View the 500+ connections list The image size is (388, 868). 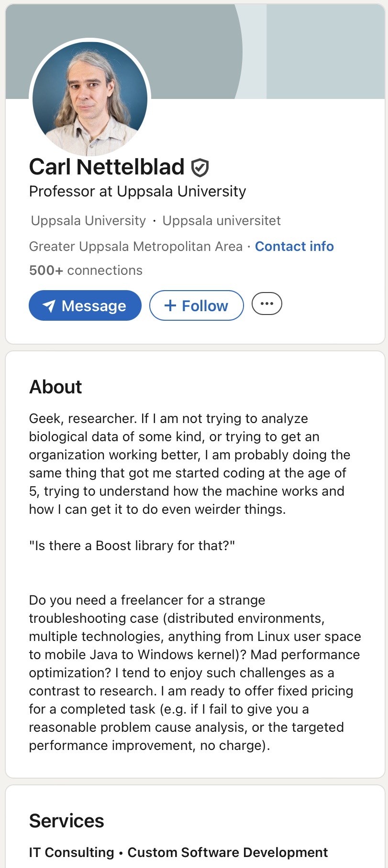(x=86, y=271)
